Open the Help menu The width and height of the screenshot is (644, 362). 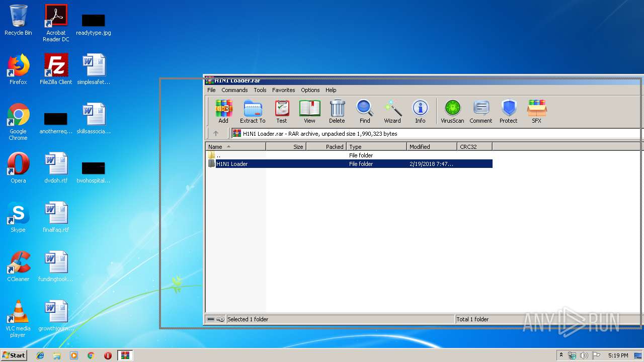click(331, 90)
